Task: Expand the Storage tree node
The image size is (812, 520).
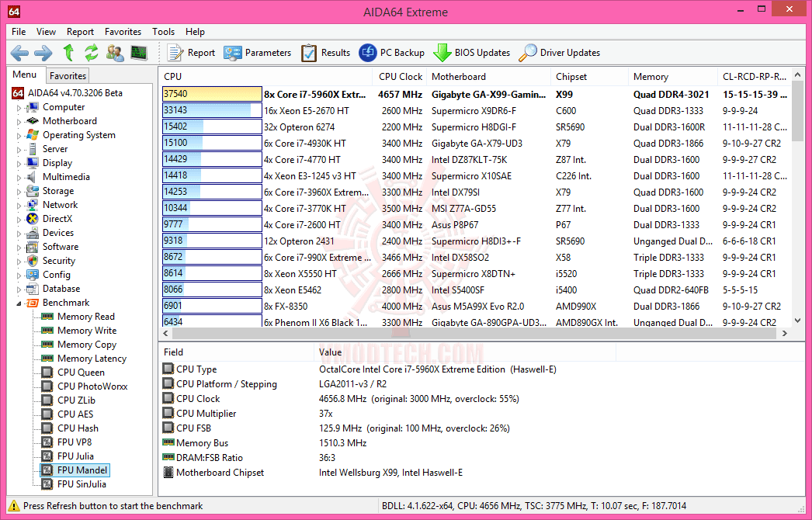Action: (x=19, y=192)
